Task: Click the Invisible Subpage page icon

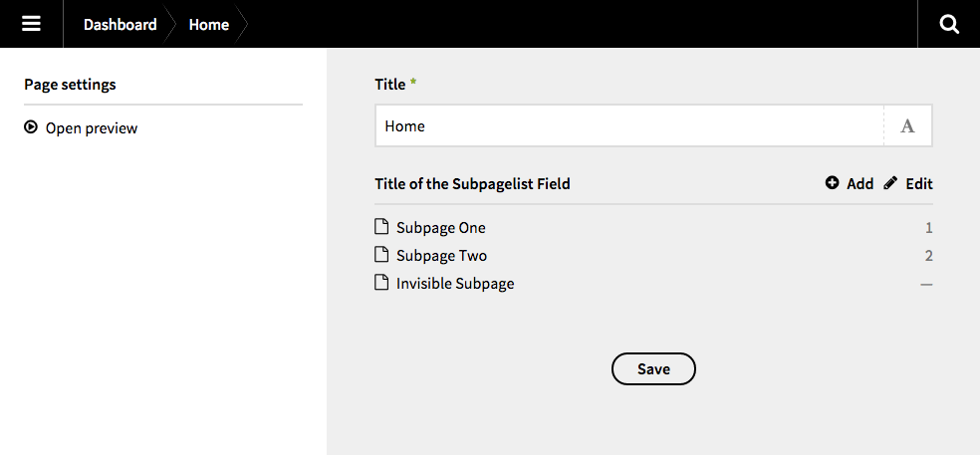Action: pos(381,283)
